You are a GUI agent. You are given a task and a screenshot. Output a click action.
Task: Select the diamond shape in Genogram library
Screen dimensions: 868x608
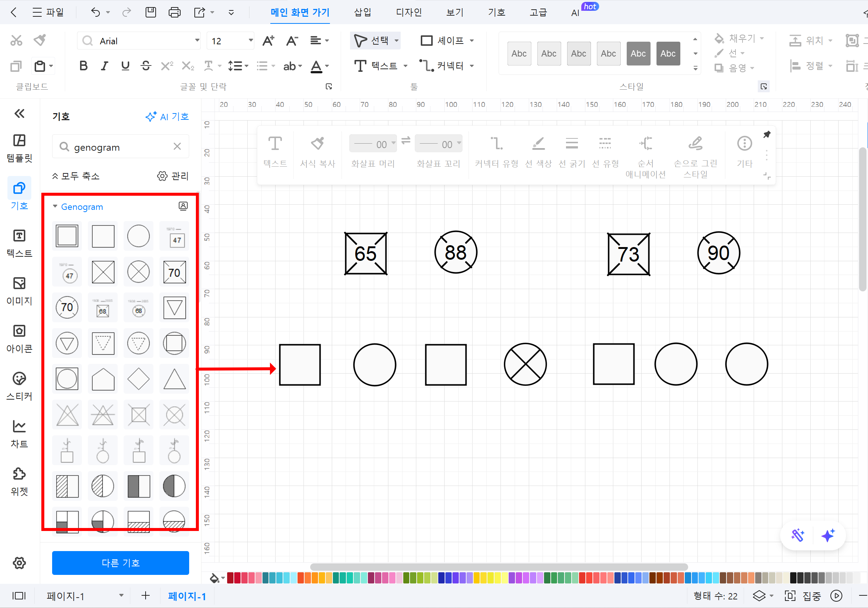click(x=139, y=379)
